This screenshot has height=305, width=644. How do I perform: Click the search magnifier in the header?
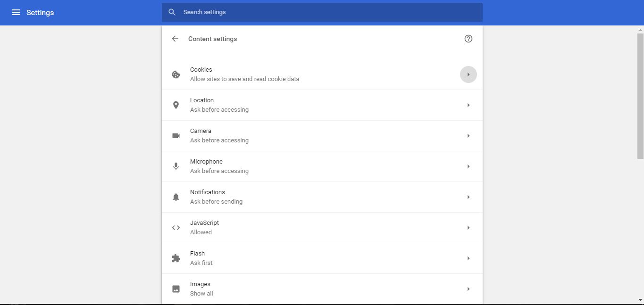point(172,12)
